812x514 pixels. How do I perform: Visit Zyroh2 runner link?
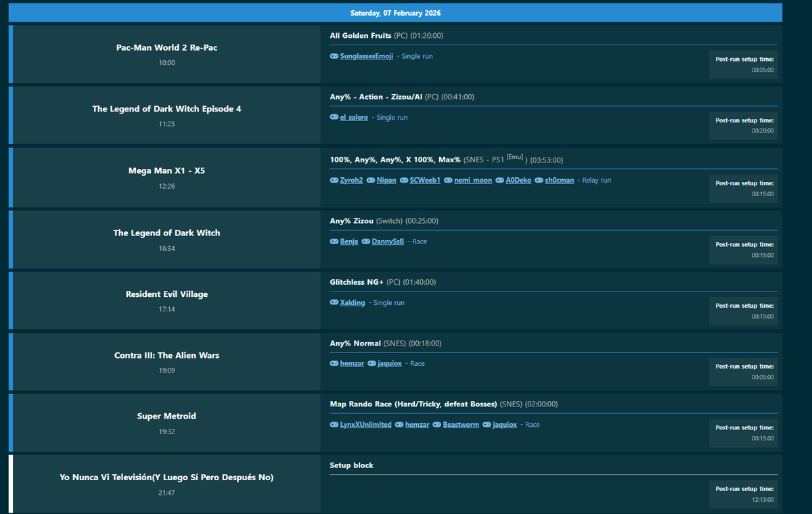tap(352, 181)
